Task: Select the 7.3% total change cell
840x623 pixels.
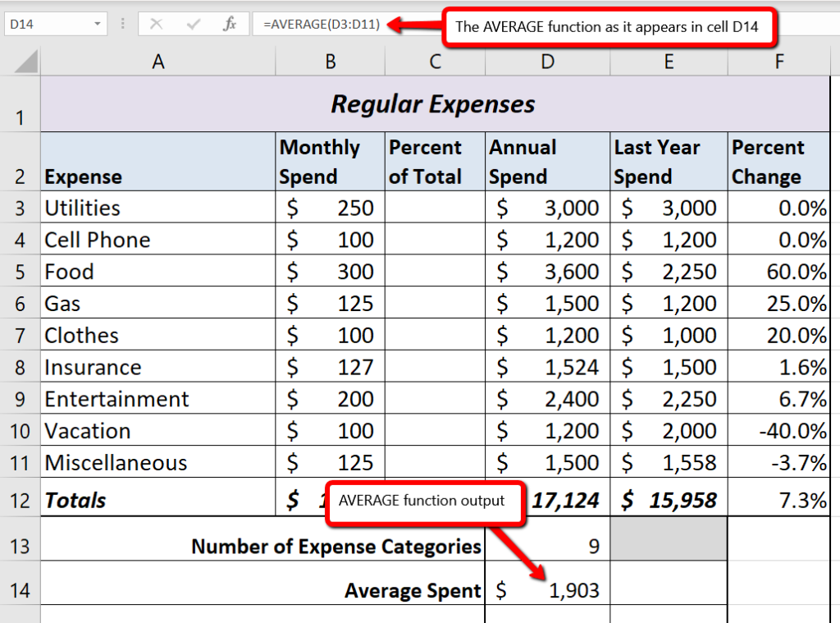Action: (x=779, y=497)
